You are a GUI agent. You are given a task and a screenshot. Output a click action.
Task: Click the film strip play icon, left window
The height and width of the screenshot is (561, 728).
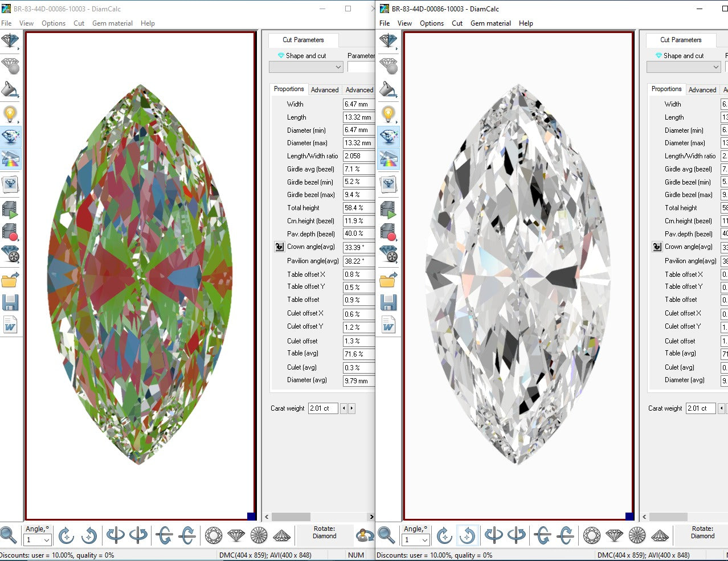click(10, 210)
